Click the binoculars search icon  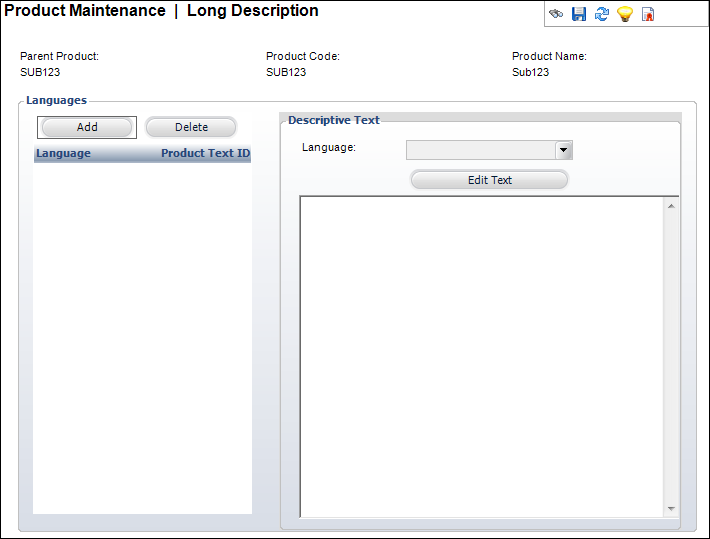(556, 14)
